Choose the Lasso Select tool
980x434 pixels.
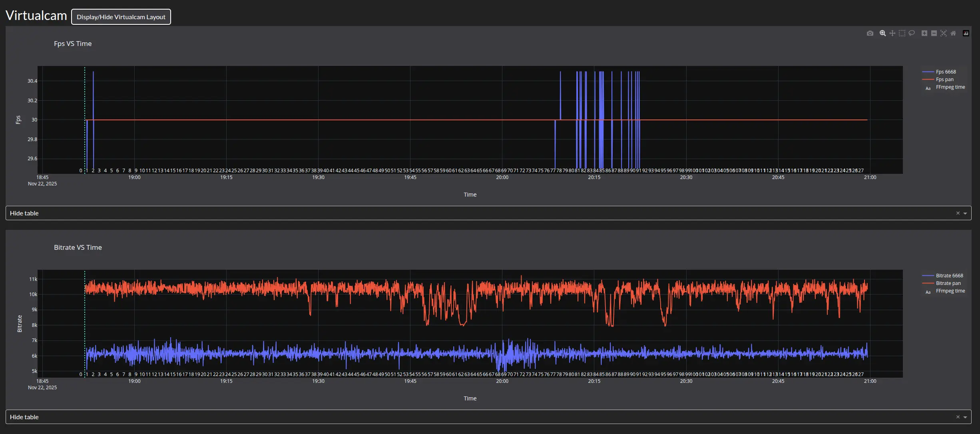[912, 33]
